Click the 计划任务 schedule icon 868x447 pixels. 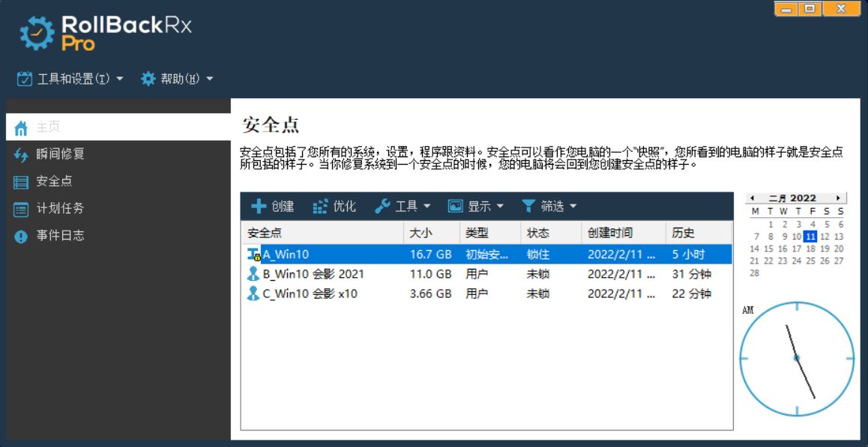[21, 209]
